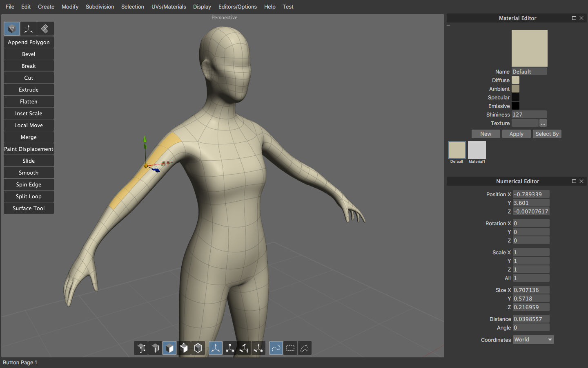This screenshot has width=588, height=368.
Task: Open the Texture browse ellipsis button
Action: tap(543, 123)
